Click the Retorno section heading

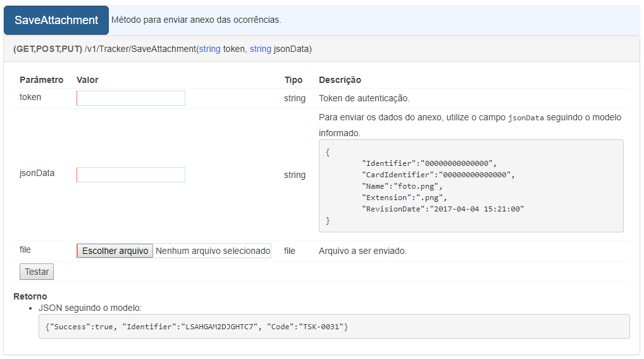tap(30, 296)
